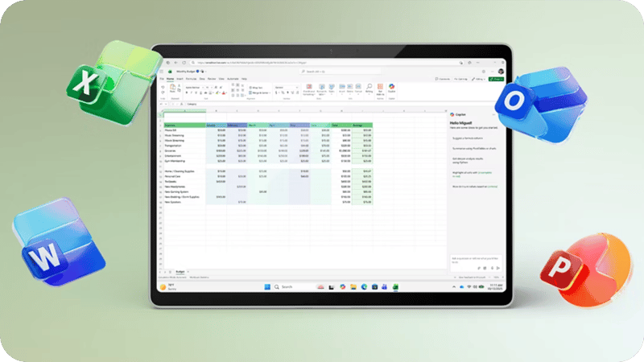The width and height of the screenshot is (644, 362).
Task: Click the Undo arrow in ribbon
Action: coord(163,88)
